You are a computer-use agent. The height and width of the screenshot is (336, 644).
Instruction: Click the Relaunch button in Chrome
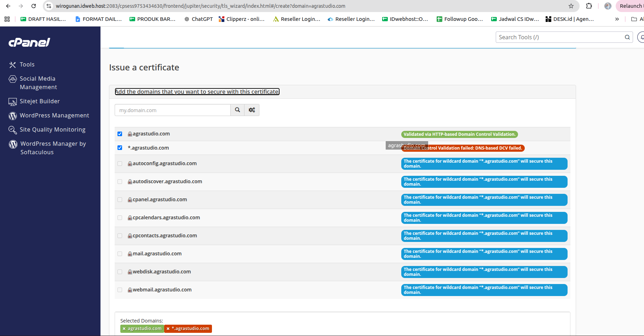(x=631, y=6)
